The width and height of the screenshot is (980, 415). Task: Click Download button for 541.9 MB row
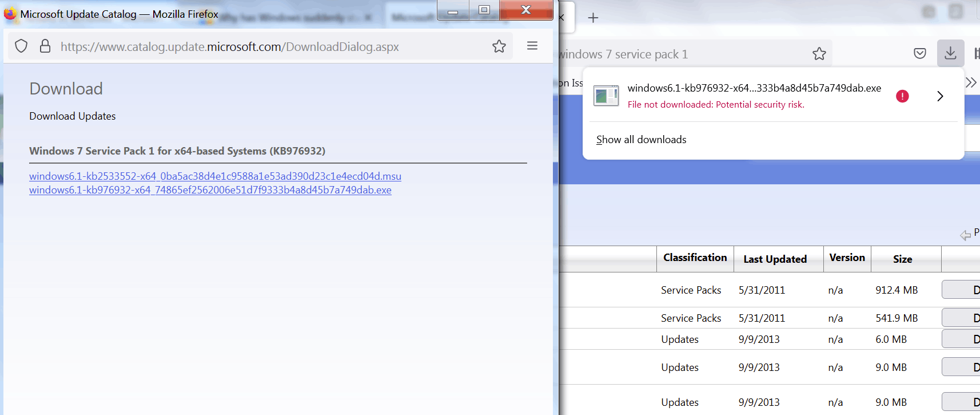click(961, 318)
